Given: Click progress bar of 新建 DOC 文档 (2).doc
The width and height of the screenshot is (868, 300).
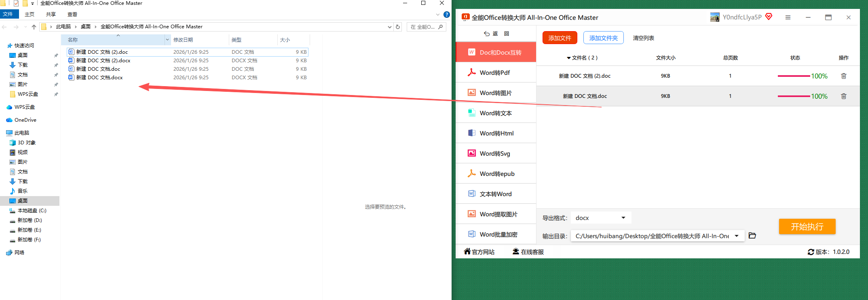Looking at the screenshot, I should [x=794, y=76].
